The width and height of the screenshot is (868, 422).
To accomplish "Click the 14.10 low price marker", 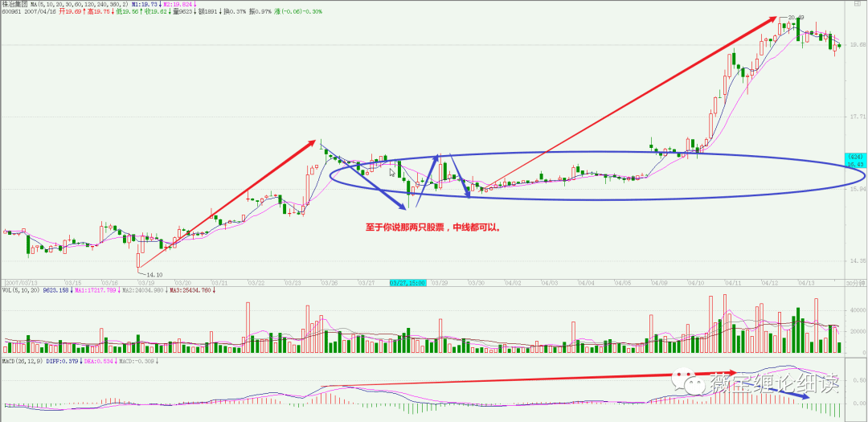I will pos(154,274).
